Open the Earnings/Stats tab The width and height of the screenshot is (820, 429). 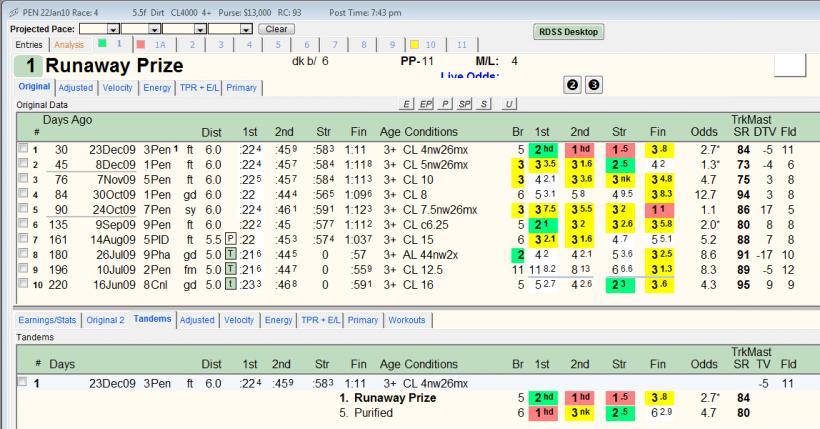tap(47, 320)
